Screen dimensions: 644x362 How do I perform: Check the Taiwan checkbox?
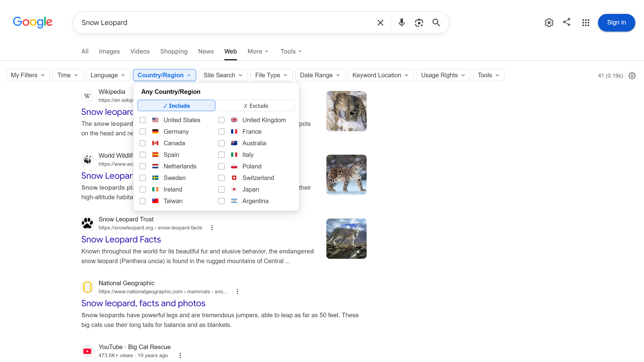pos(143,201)
